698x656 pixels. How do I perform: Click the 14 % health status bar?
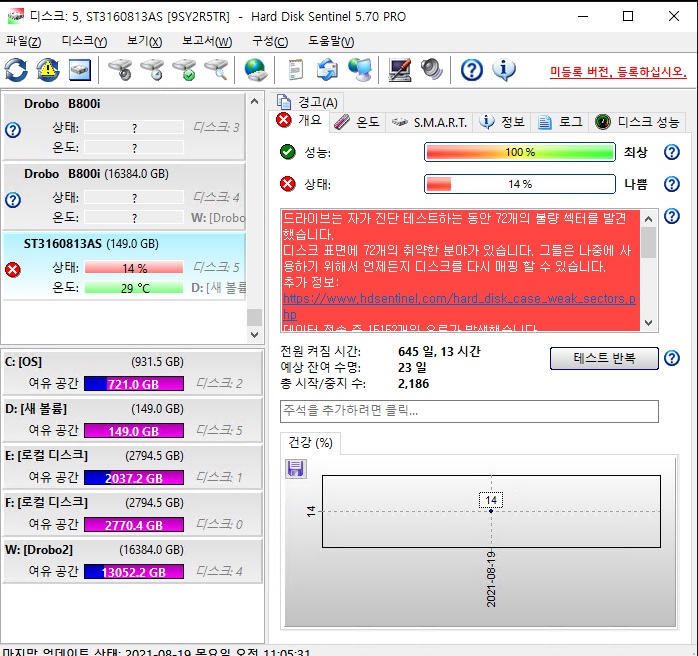click(x=519, y=184)
